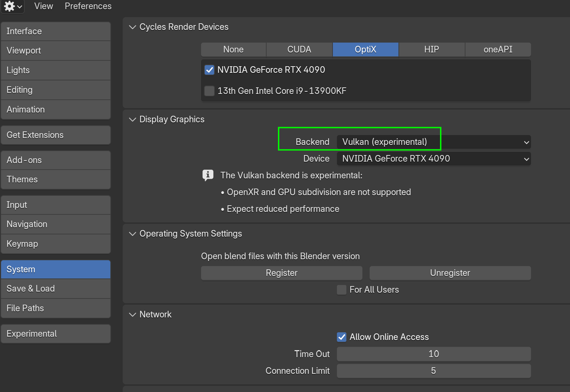Collapse the Cycles Render Devices panel
The image size is (570, 392).
132,27
